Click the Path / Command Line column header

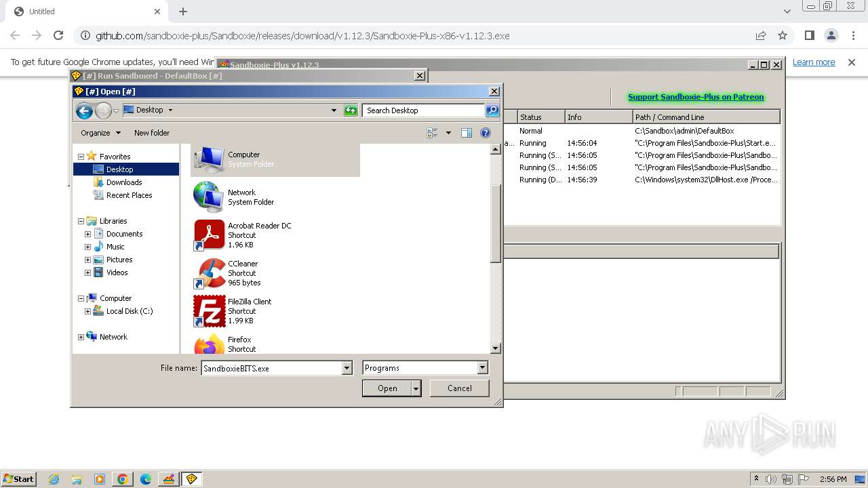click(x=706, y=117)
